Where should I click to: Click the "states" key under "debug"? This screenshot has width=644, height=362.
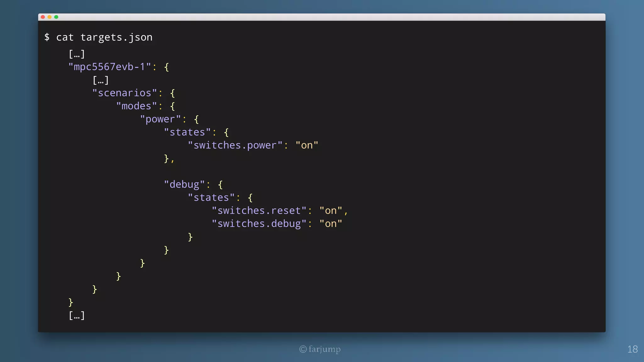point(211,198)
